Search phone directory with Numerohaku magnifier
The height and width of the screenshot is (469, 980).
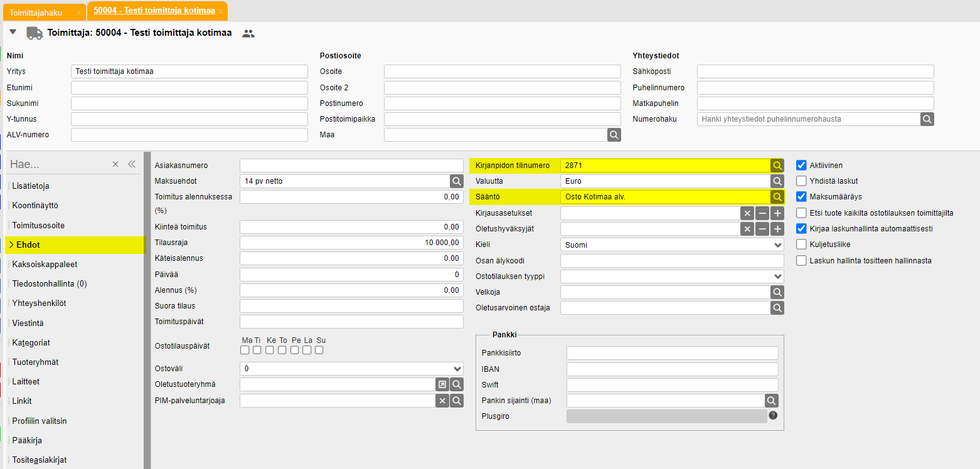927,119
